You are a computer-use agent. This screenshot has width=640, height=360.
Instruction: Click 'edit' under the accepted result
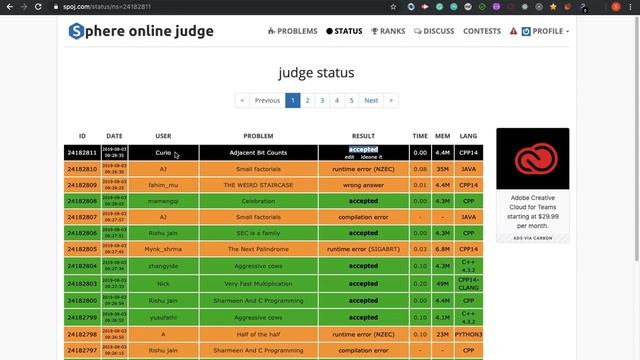pyautogui.click(x=349, y=157)
